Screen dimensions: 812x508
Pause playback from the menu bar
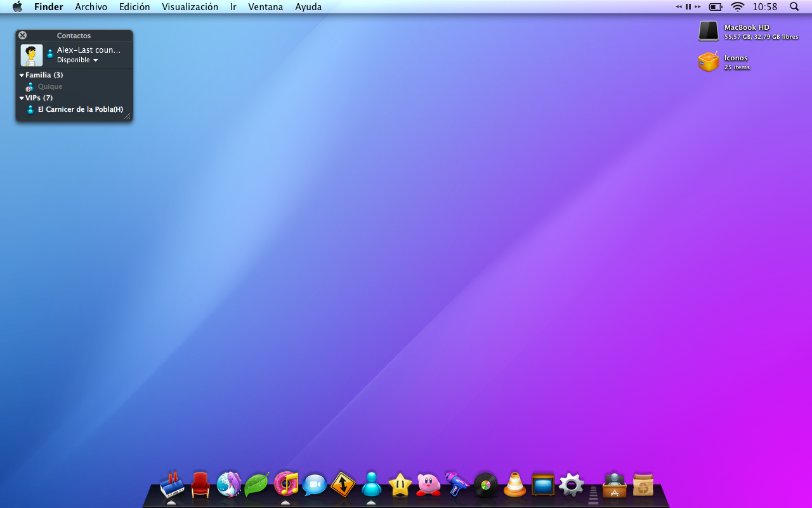[x=688, y=7]
